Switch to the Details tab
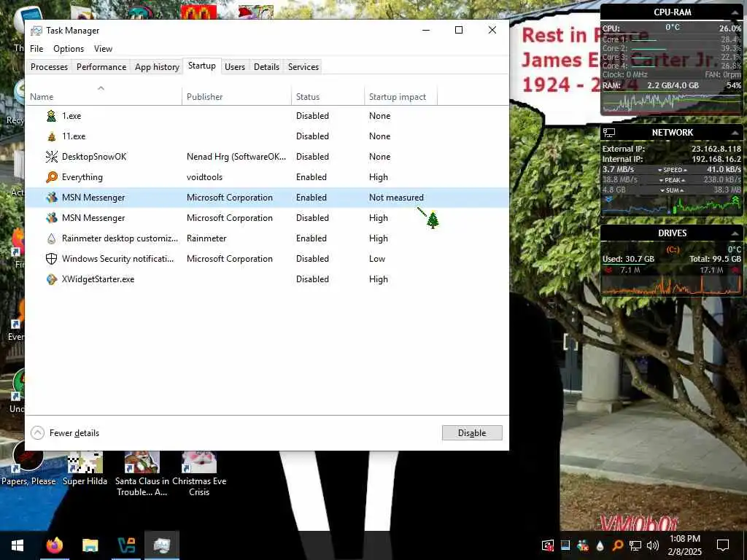Viewport: 747px width, 560px height. [x=266, y=67]
